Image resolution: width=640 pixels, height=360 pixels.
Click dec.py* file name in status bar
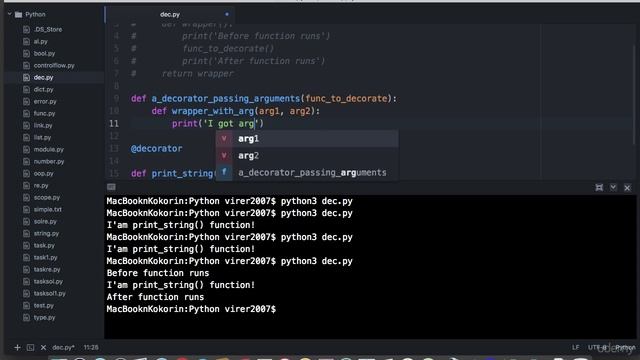coord(63,347)
